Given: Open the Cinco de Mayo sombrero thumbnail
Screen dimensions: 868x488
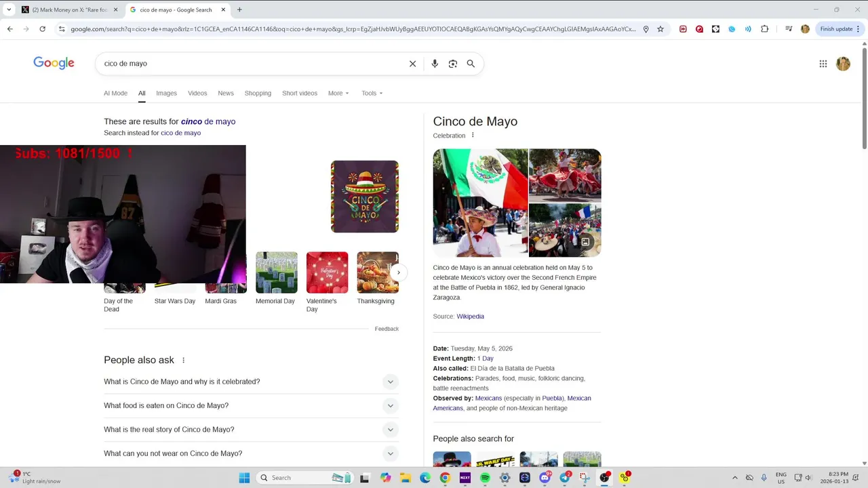Looking at the screenshot, I should pyautogui.click(x=365, y=197).
